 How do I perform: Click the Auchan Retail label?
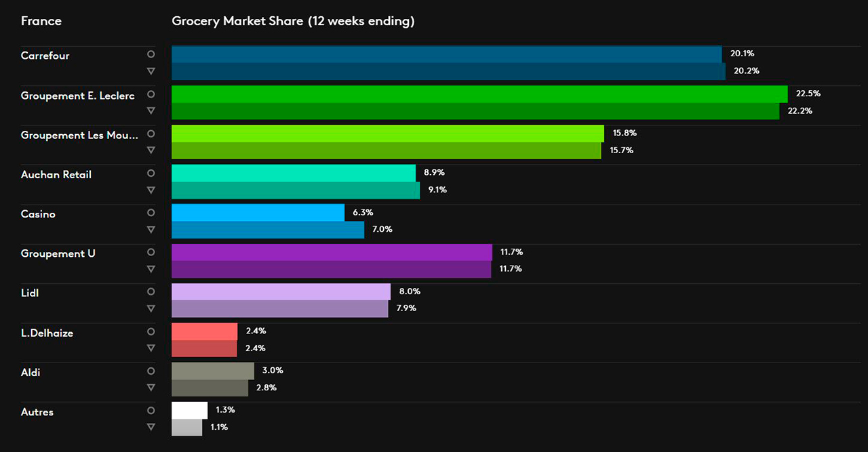click(56, 174)
